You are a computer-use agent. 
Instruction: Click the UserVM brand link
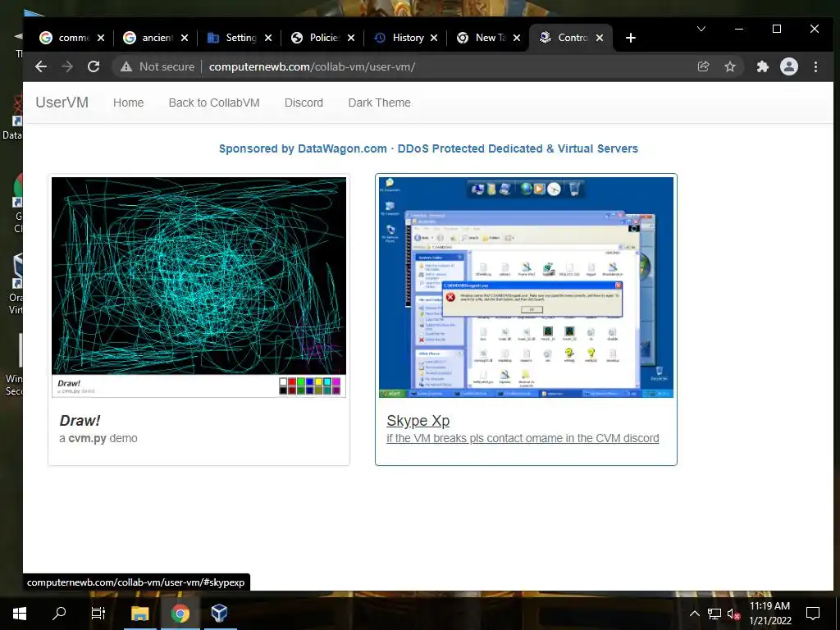[x=62, y=103]
